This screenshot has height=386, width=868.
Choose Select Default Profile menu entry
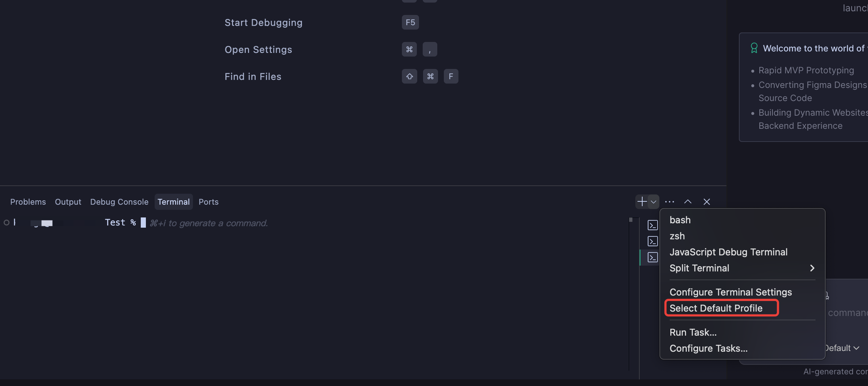pos(716,308)
